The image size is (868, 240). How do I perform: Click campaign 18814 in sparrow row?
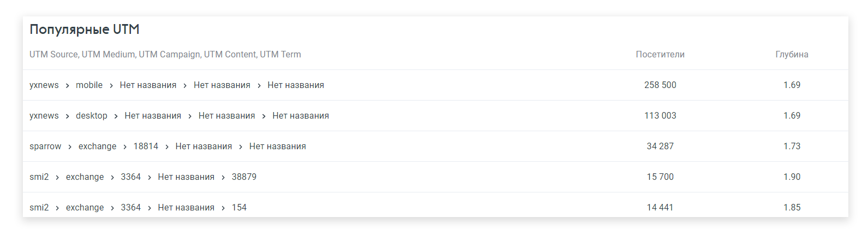coord(146,147)
